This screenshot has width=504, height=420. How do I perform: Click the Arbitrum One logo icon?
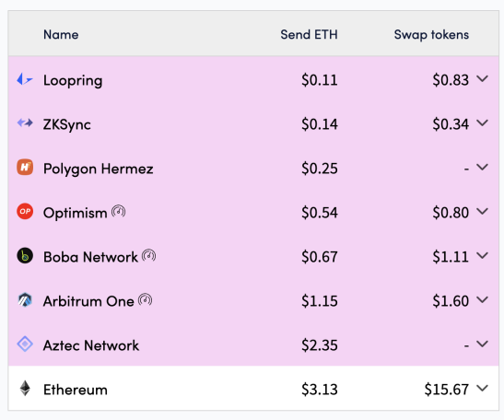(25, 300)
